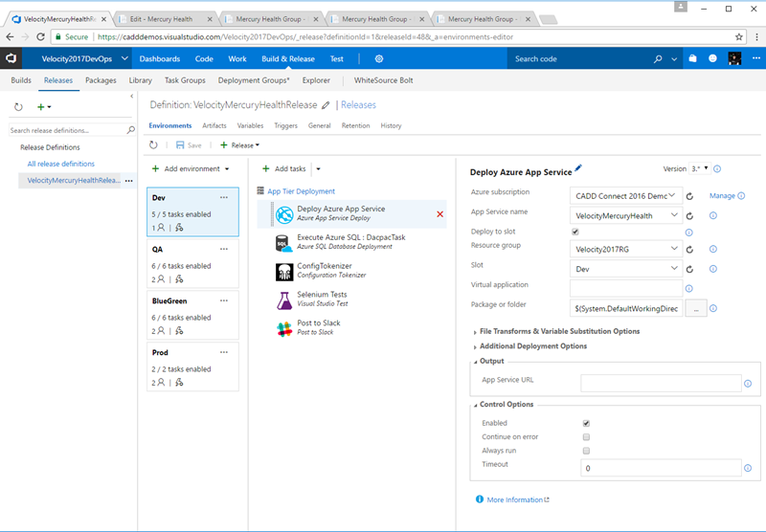The image size is (766, 532).
Task: Select the ConfigTokenizer task icon
Action: pos(284,272)
